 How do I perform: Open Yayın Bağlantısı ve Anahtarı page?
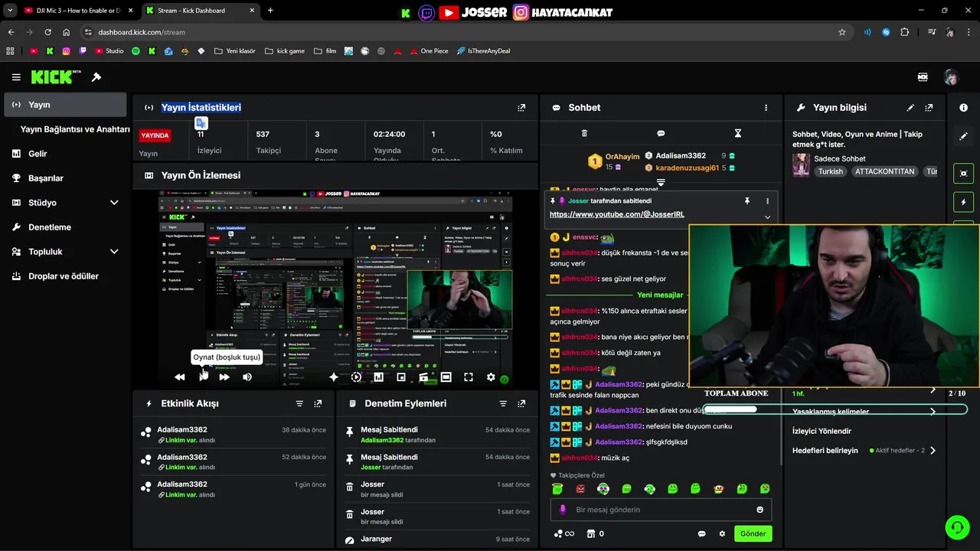[75, 129]
